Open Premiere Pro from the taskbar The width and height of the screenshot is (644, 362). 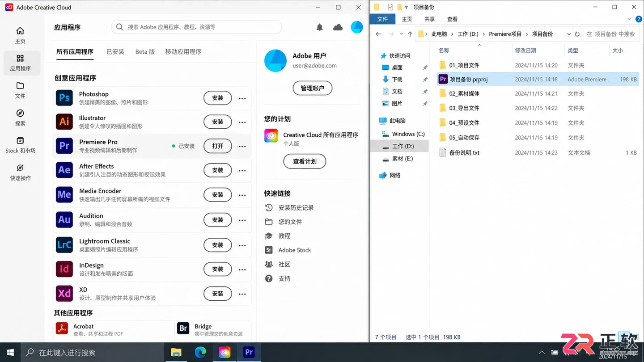click(x=249, y=352)
